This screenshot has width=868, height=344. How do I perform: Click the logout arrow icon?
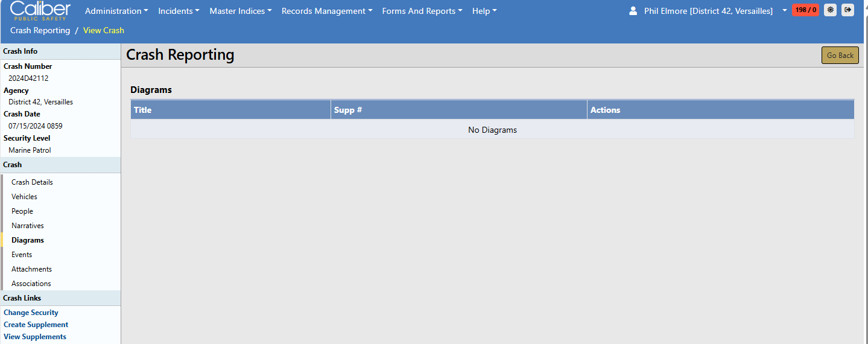pos(847,10)
